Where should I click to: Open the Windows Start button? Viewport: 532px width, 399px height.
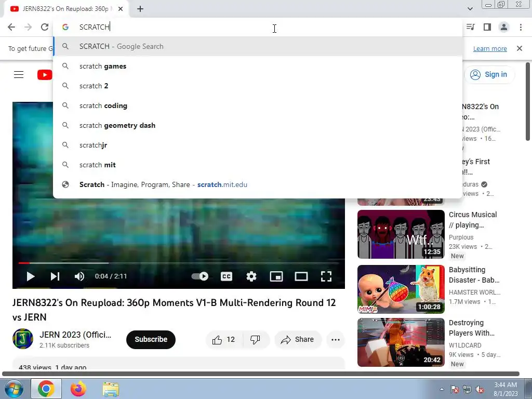coord(14,389)
